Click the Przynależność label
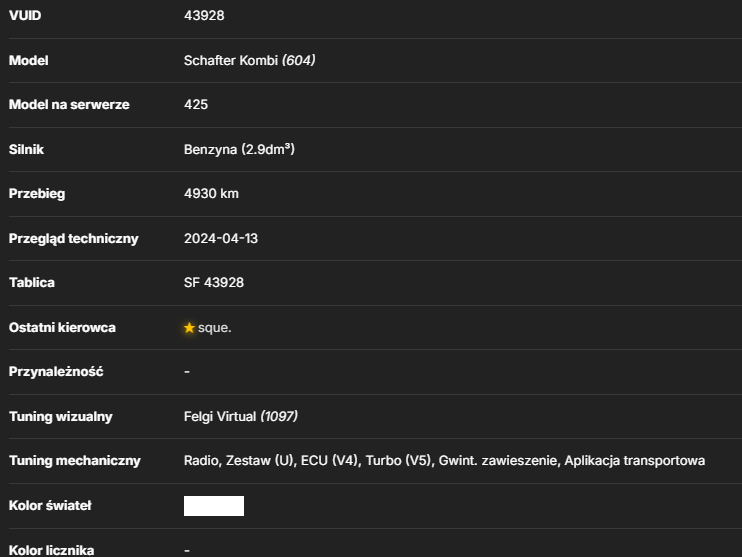 (x=56, y=372)
